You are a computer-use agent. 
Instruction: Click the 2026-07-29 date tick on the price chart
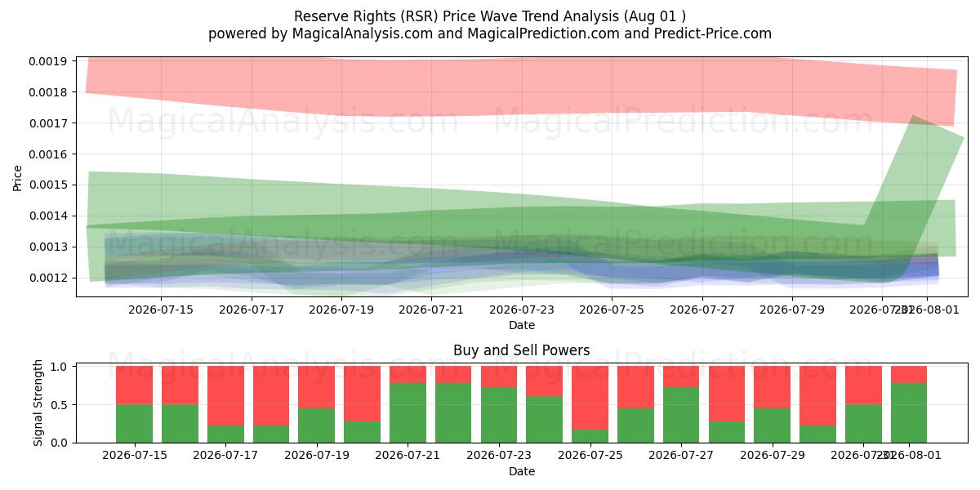[x=793, y=310]
